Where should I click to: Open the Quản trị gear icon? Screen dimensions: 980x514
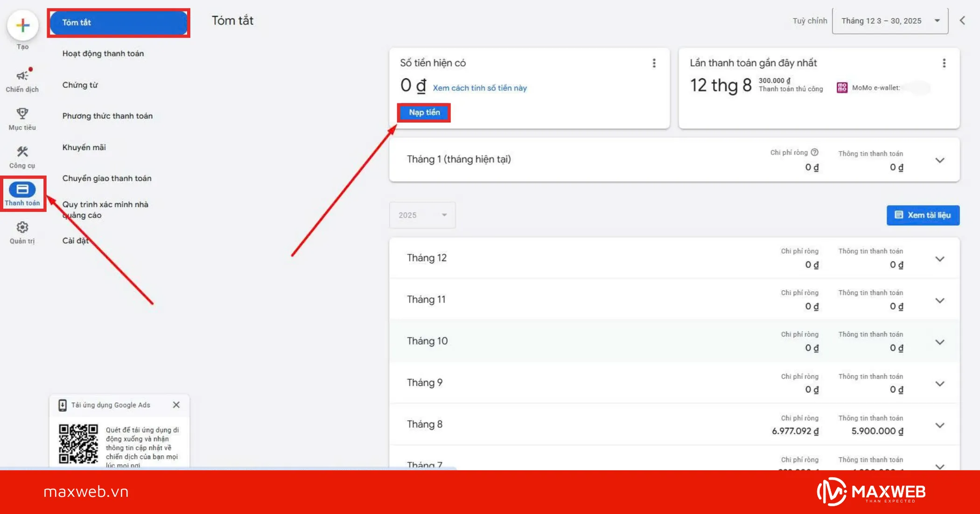22,227
